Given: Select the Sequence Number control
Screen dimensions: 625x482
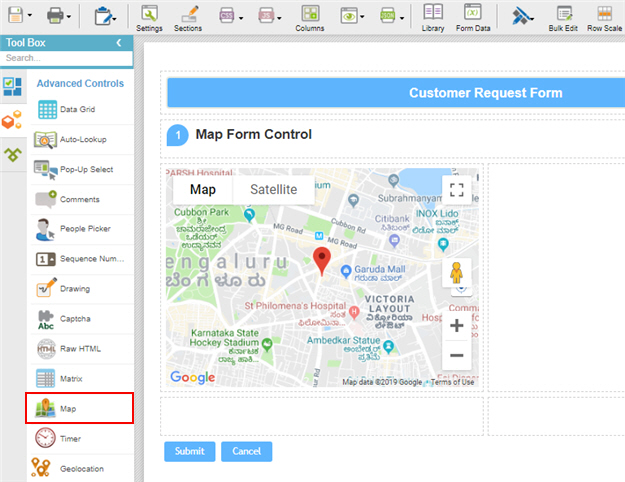Looking at the screenshot, I should [82, 259].
